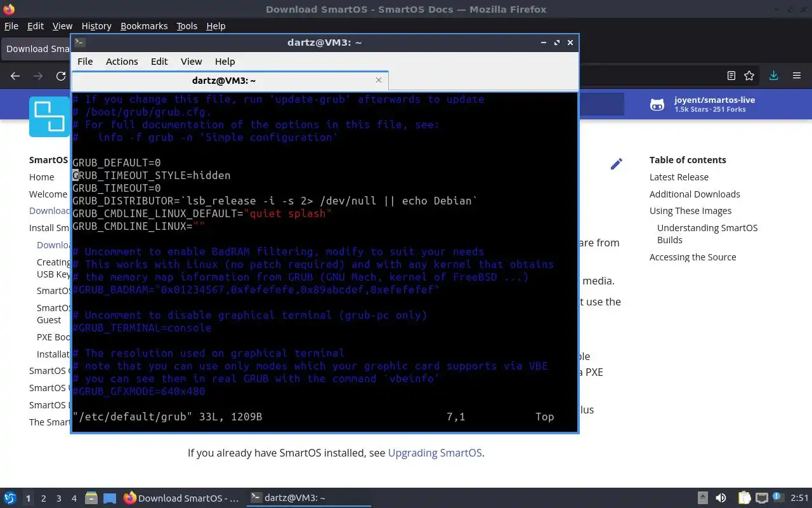Click the removable media tray icon
The image size is (812, 508).
[x=703, y=498]
